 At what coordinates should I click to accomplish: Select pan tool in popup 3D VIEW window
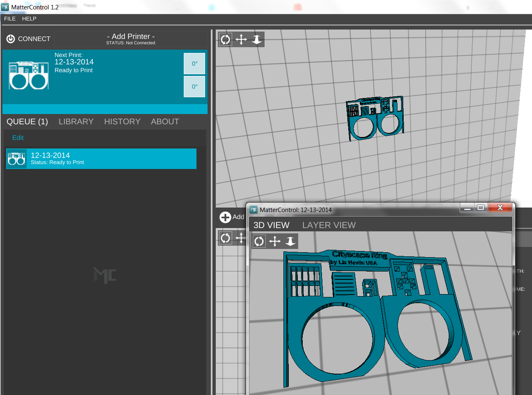coord(275,241)
